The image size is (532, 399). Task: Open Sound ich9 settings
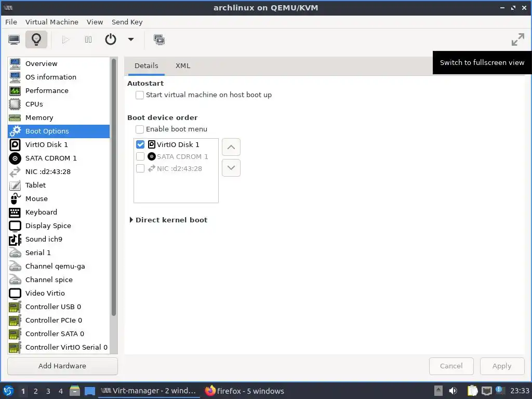[x=59, y=239]
